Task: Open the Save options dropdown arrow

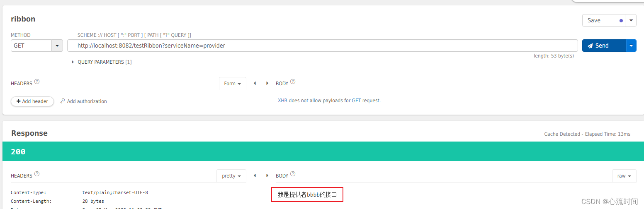Action: click(x=631, y=20)
